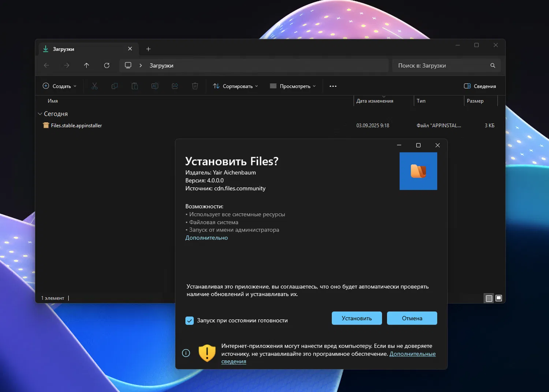
Task: Click the info circle icon in installer
Action: [186, 353]
